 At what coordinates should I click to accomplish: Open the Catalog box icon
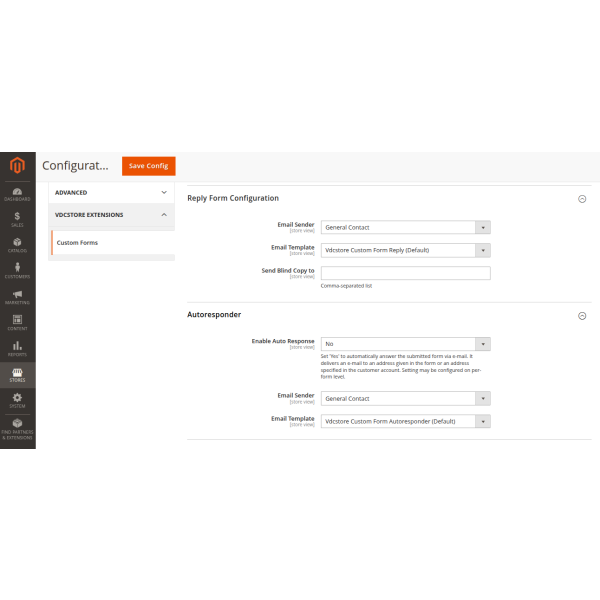point(17,245)
